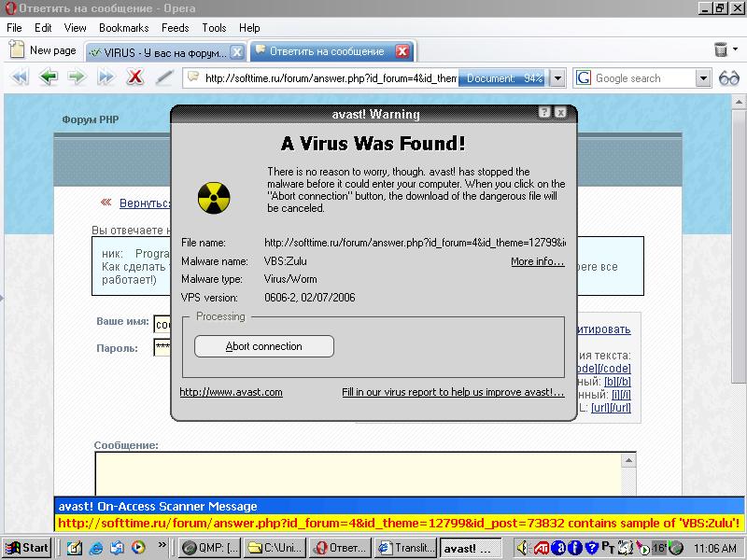Go back with the green left arrow
The width and height of the screenshot is (747, 560).
[49, 77]
